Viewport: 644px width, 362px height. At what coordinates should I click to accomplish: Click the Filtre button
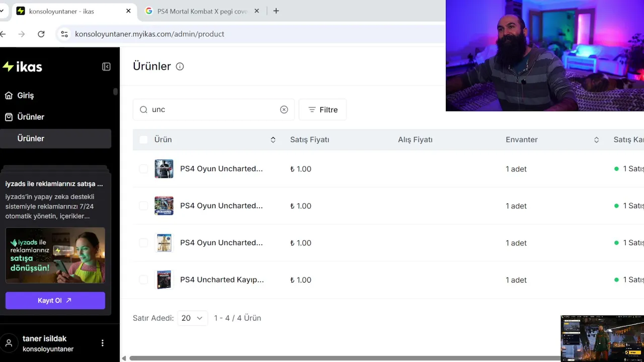click(x=323, y=110)
